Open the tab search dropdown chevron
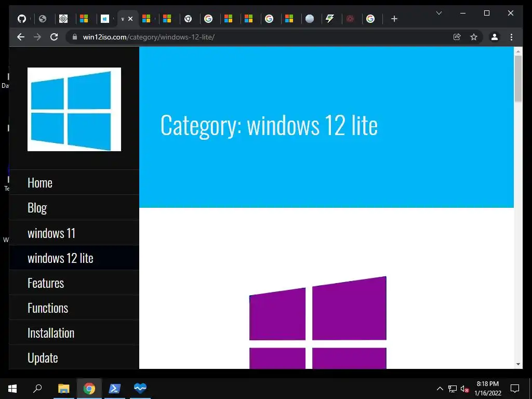532x399 pixels. (x=438, y=13)
